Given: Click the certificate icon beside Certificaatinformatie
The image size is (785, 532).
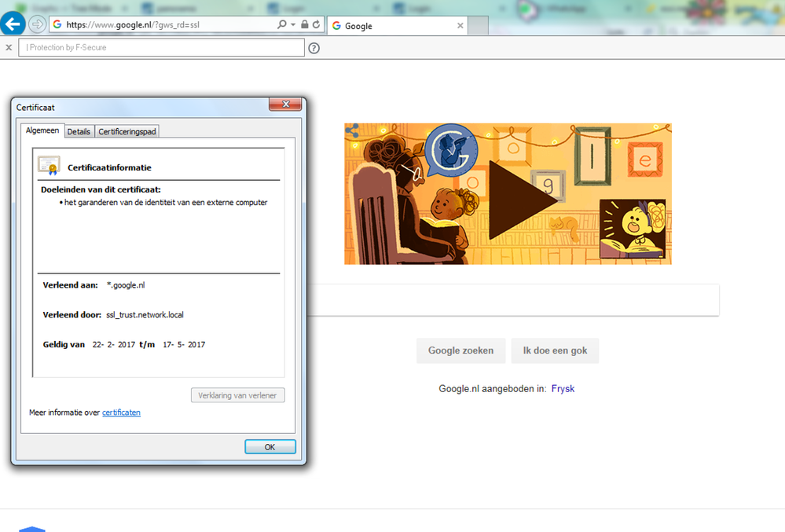Looking at the screenshot, I should (49, 165).
